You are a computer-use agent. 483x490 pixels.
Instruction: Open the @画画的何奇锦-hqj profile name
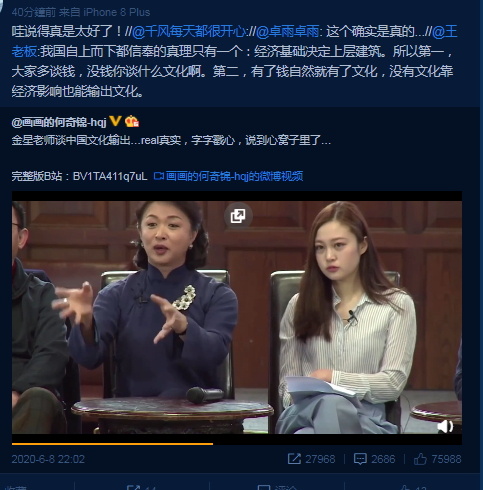pos(59,122)
